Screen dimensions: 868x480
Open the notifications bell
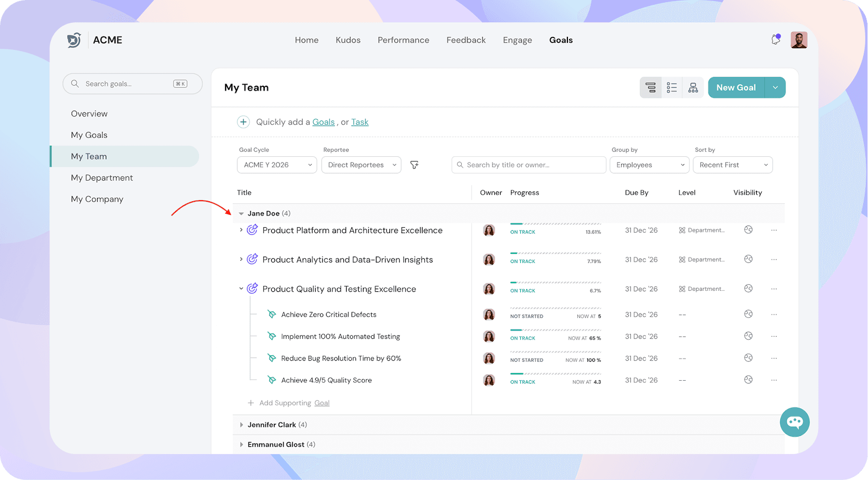pos(776,40)
